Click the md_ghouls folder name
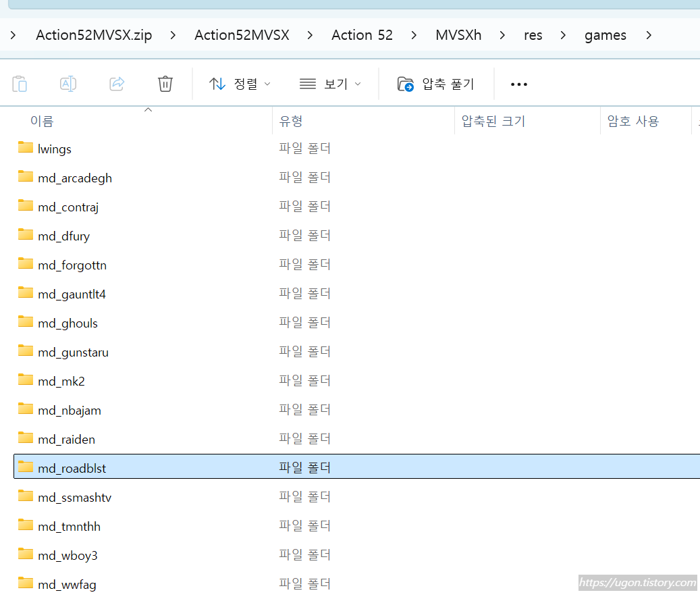Viewport: 700px width, 601px height. [68, 323]
